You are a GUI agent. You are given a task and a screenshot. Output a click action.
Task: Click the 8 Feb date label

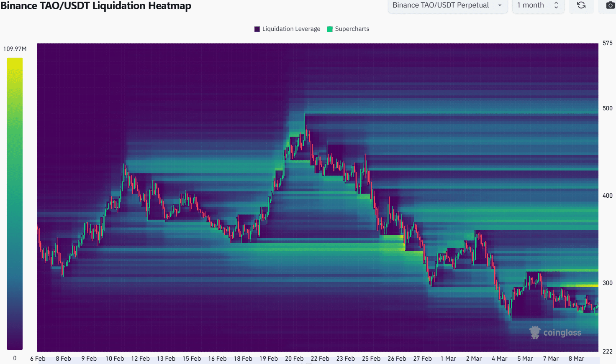[63, 359]
